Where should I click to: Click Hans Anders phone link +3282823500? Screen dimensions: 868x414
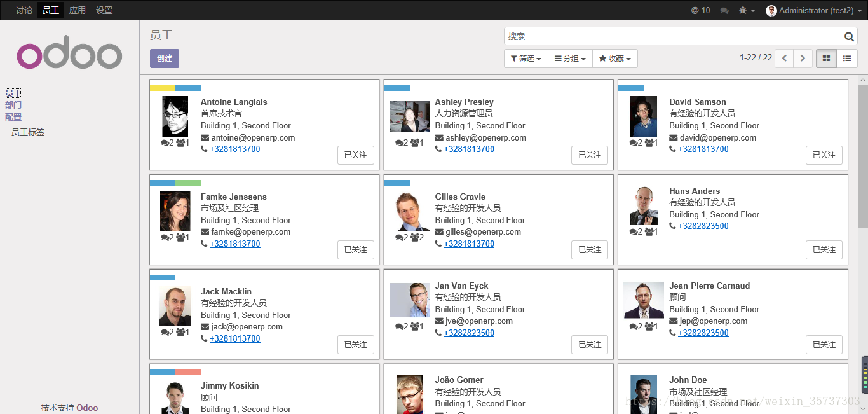703,226
